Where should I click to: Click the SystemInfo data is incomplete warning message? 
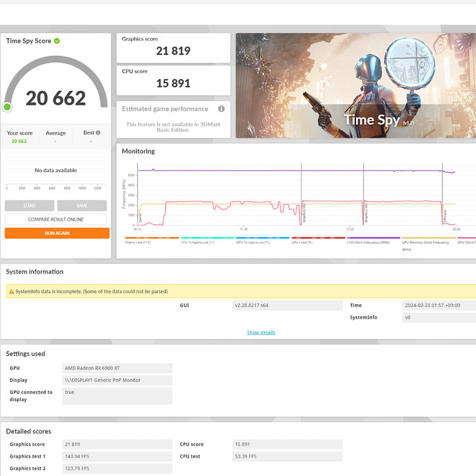tap(91, 291)
